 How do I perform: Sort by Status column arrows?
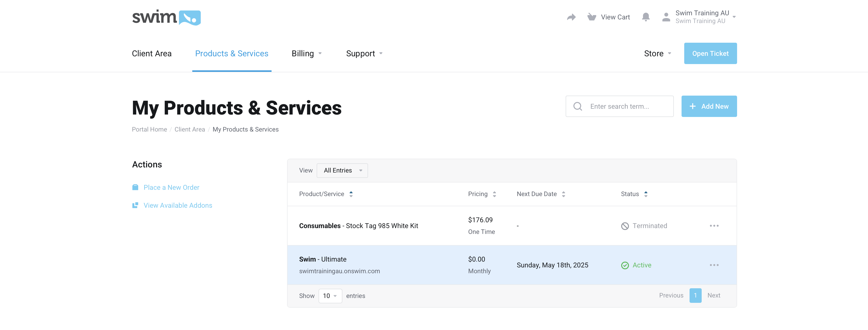tap(646, 194)
